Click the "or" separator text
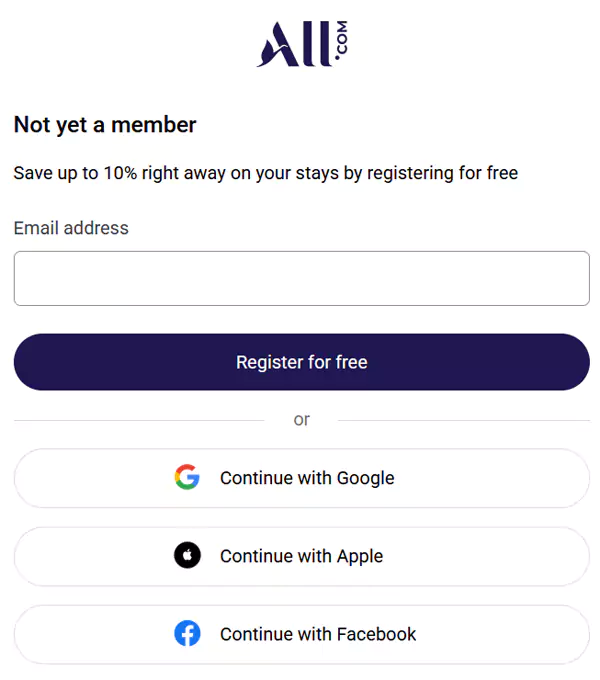The image size is (600, 680). coord(301,420)
